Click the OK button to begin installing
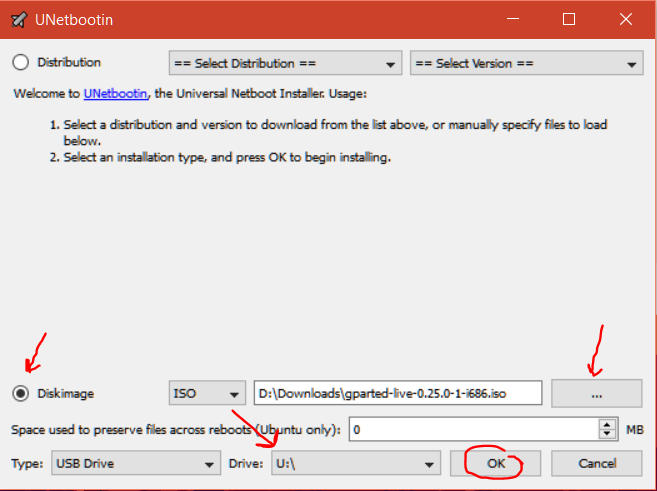Screen dimensions: 657x491 (x=496, y=463)
